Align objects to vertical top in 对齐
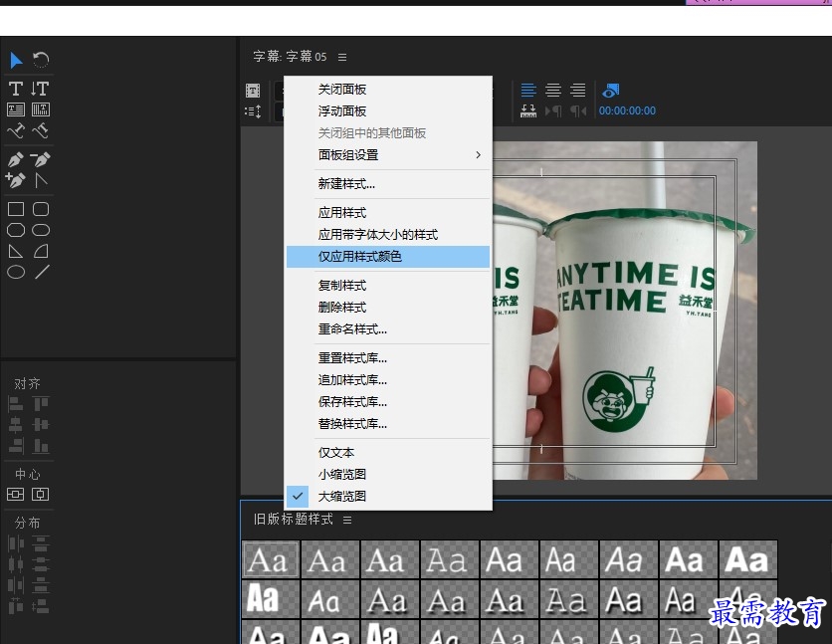 click(x=41, y=404)
